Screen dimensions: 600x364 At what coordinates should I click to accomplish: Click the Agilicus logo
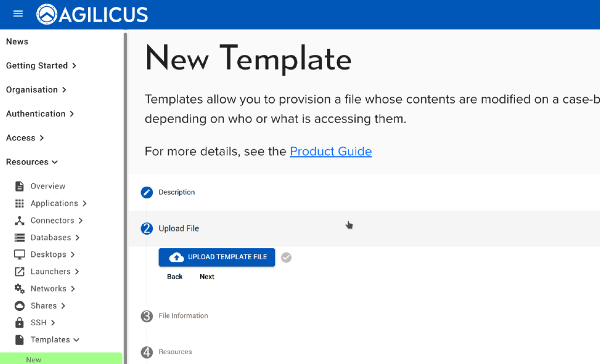[92, 15]
